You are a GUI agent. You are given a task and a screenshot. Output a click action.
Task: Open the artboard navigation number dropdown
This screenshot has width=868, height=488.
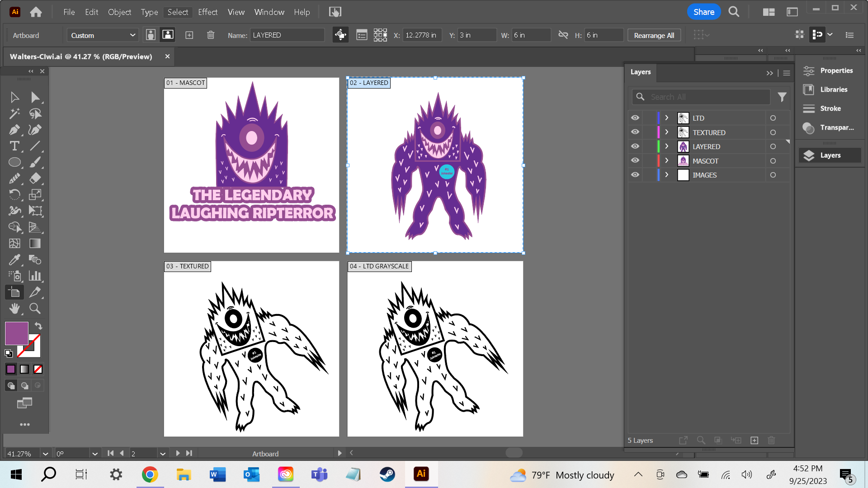pos(163,454)
